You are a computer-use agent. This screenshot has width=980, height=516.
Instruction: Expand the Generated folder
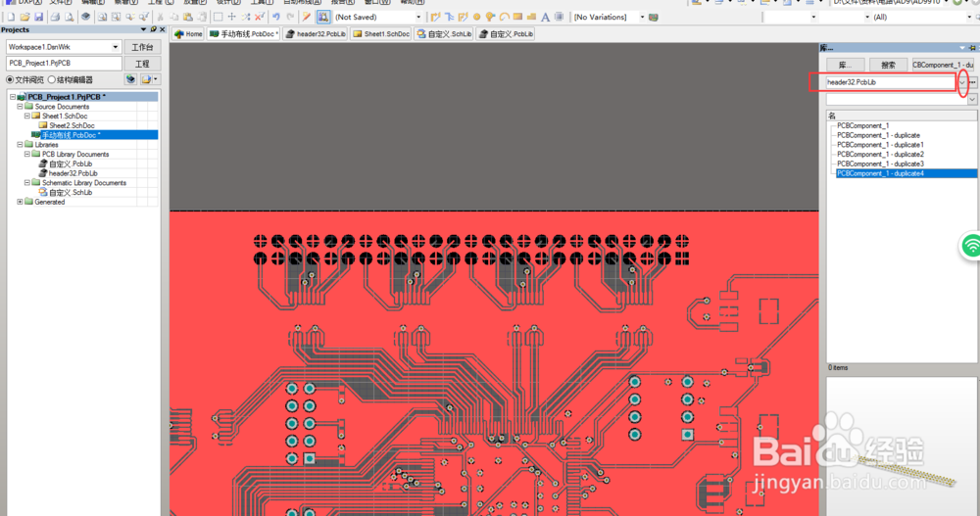(20, 202)
